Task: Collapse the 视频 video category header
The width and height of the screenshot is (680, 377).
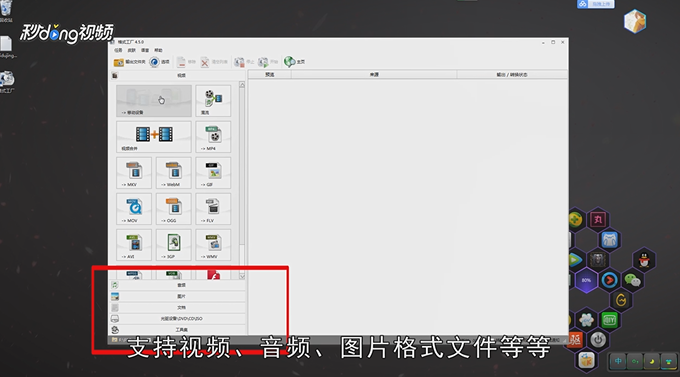Action: coord(178,75)
